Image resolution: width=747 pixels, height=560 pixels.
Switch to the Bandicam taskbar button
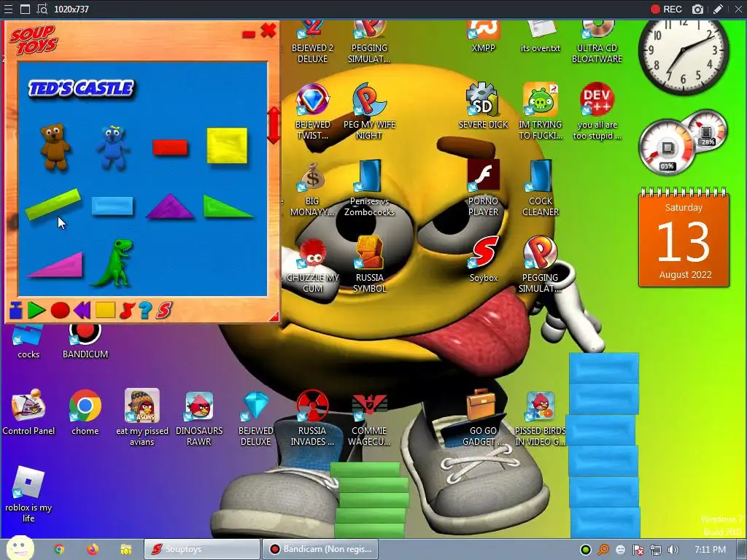320,549
